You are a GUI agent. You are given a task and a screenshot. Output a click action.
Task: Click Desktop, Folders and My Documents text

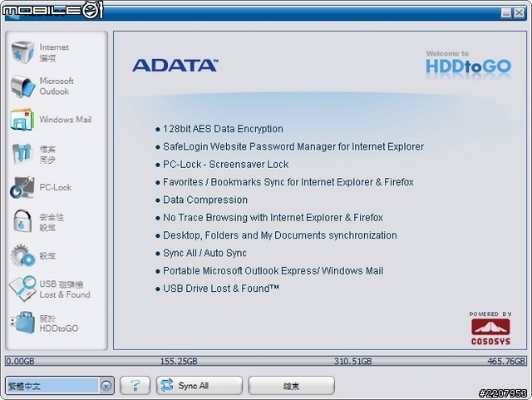pos(280,235)
